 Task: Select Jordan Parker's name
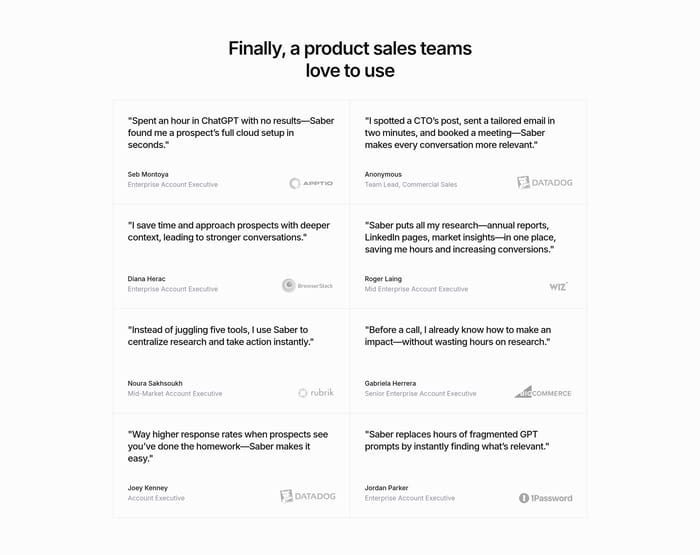tap(385, 488)
